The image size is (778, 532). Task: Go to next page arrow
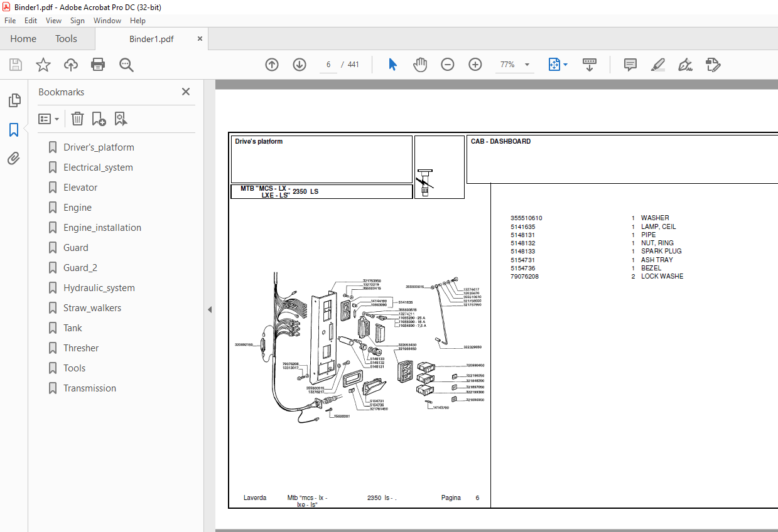point(299,65)
